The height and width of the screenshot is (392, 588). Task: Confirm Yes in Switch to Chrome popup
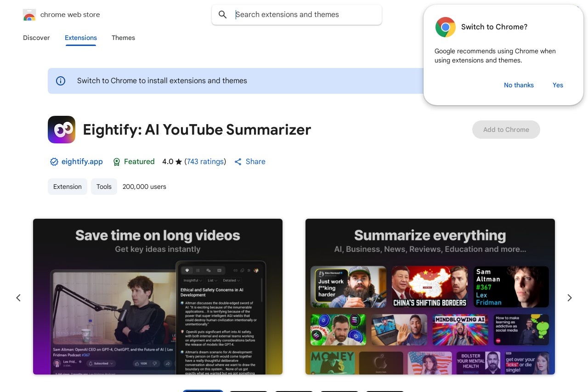[x=558, y=85]
